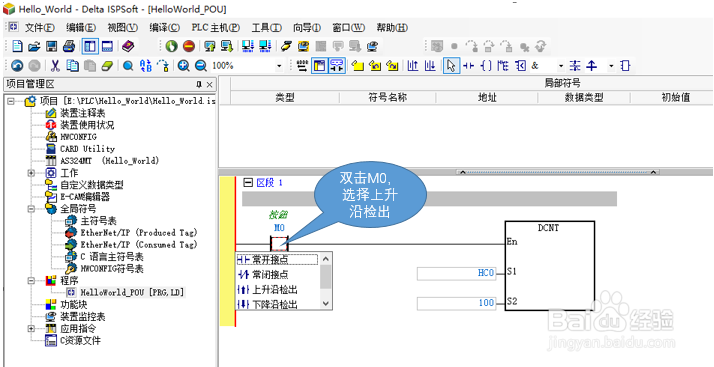Click the Insert network below icon
714x367 pixels.
coord(430,66)
